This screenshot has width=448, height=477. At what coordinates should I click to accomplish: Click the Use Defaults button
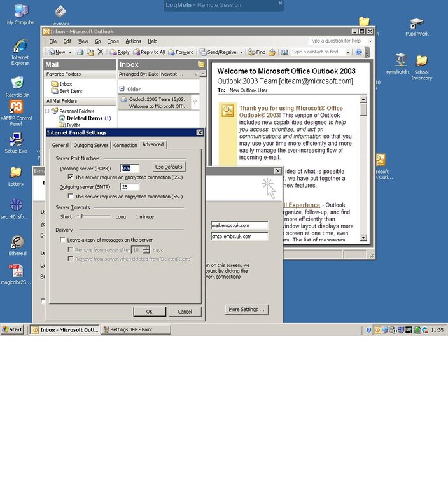pyautogui.click(x=169, y=167)
